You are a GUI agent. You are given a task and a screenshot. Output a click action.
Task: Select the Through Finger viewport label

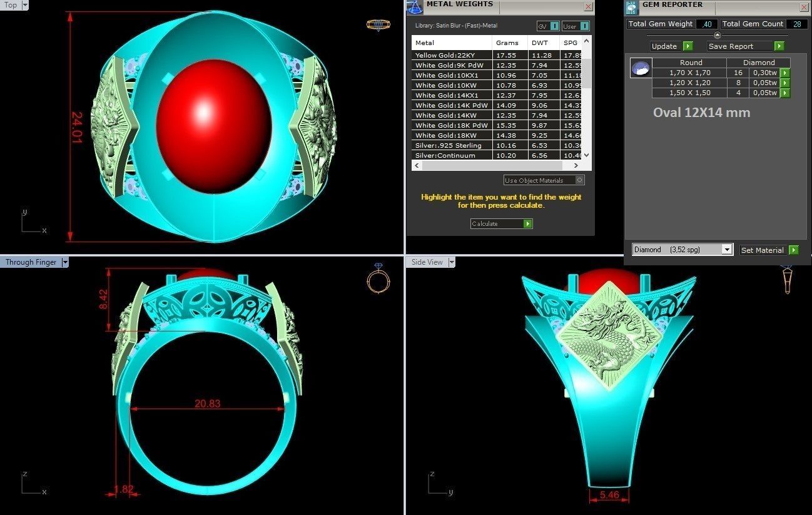coord(31,262)
